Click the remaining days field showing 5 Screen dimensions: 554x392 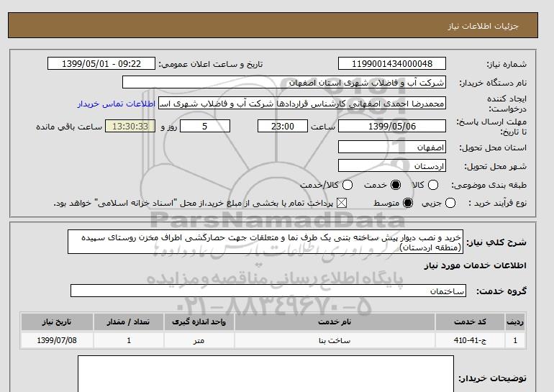(x=205, y=126)
